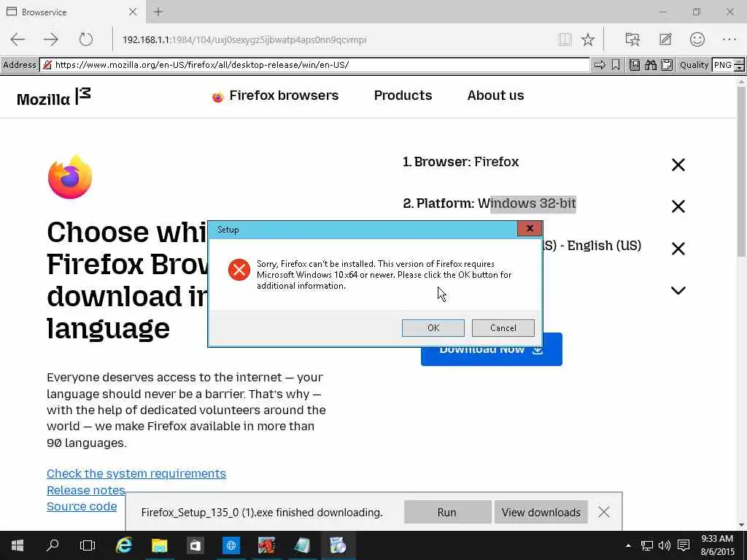Open the Products menu
Viewport: 747px width, 560px height.
403,96
